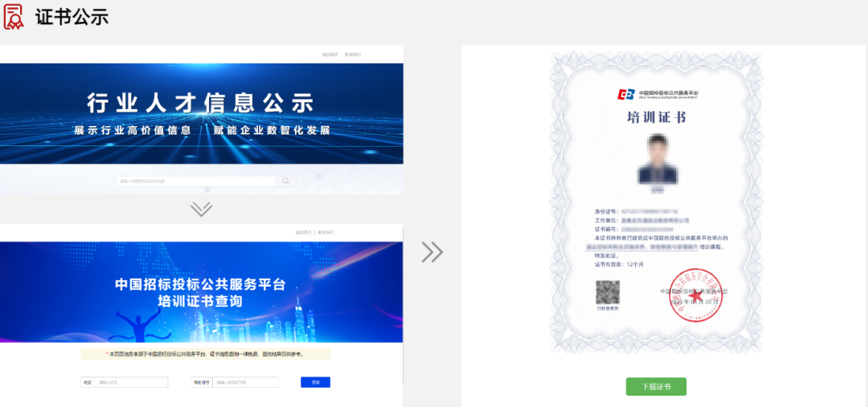Open 联系我们 link above 行业人才信息公示 banner
Screen dimensions: 868x407
coord(353,55)
